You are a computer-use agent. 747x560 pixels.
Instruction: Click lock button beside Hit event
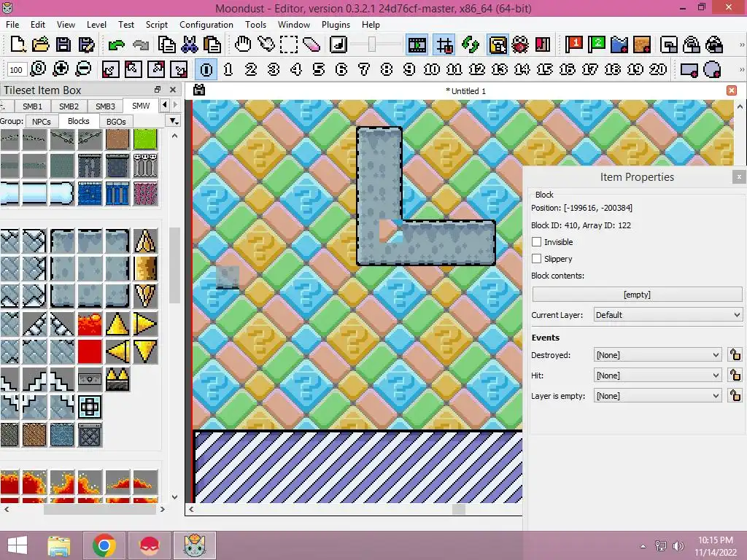[x=735, y=376]
